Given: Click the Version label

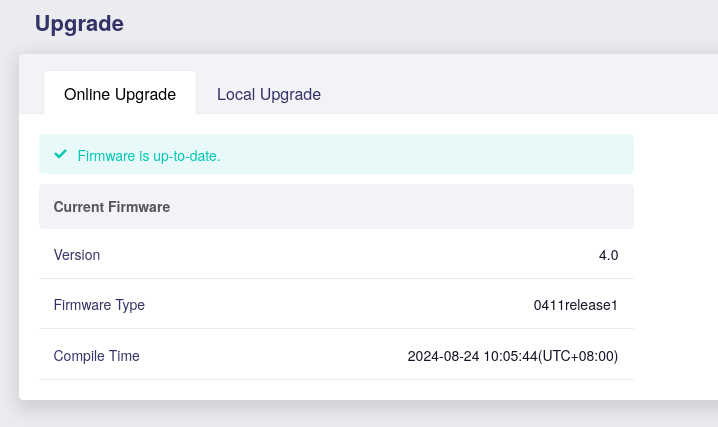Looking at the screenshot, I should [77, 255].
